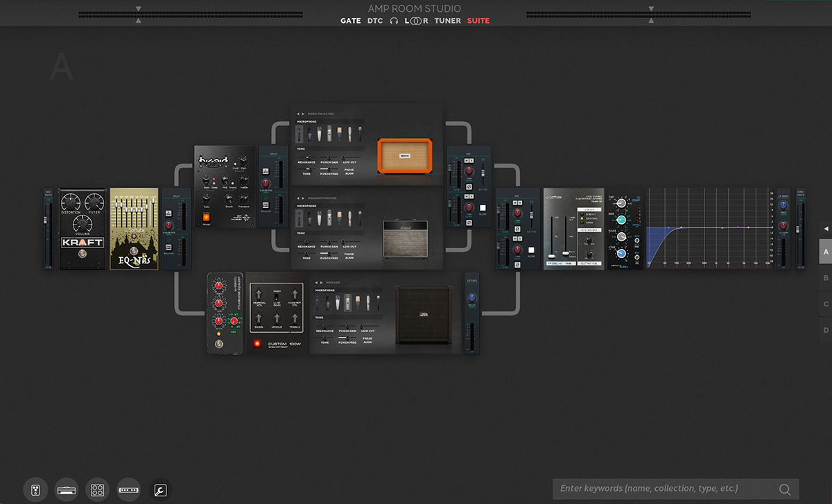Open the pedals category icon in bottom toolbar
Image resolution: width=832 pixels, height=504 pixels.
35,490
